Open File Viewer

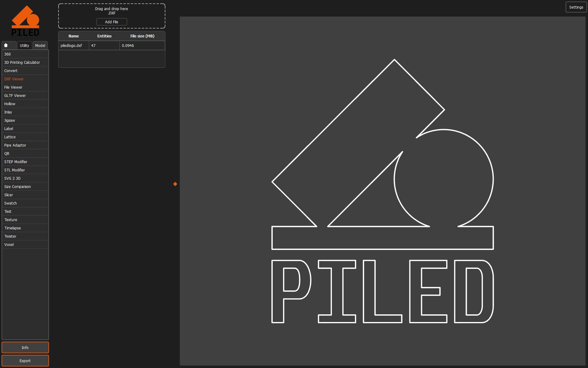[x=25, y=87]
